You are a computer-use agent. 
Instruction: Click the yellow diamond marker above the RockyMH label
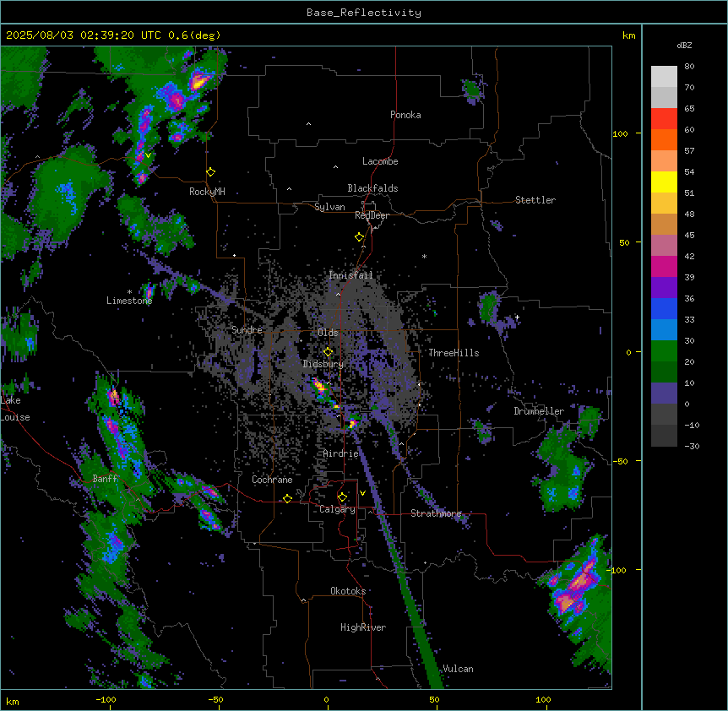[211, 172]
